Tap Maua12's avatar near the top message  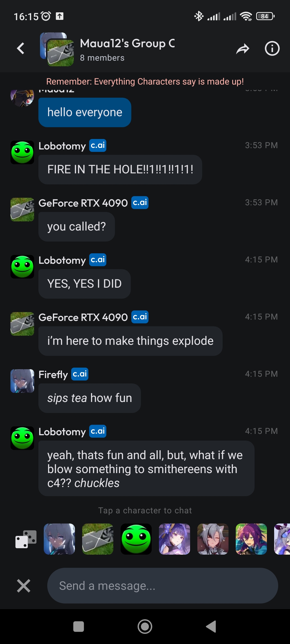click(22, 99)
